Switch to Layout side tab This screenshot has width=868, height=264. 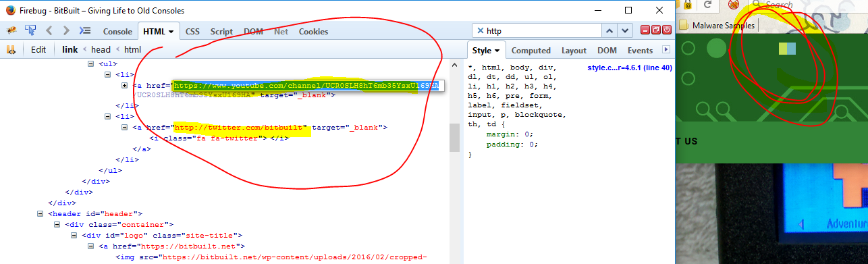pos(574,51)
